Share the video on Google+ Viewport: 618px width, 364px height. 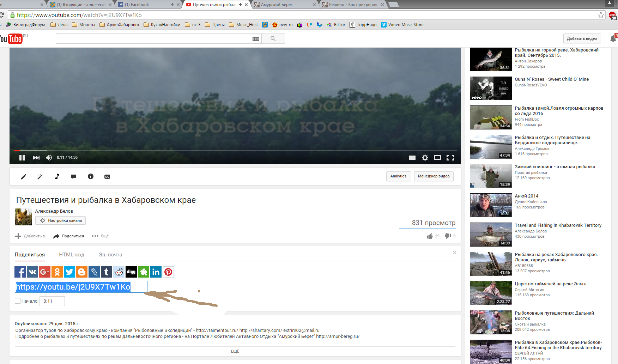point(45,272)
